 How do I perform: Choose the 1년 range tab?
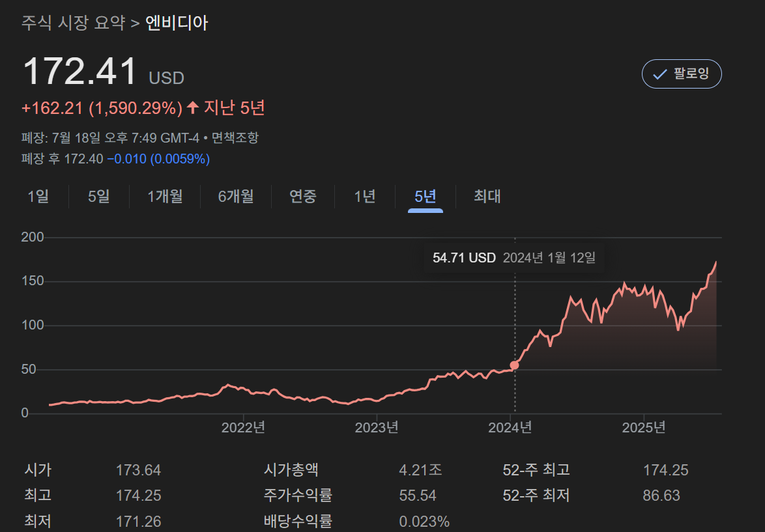[364, 197]
